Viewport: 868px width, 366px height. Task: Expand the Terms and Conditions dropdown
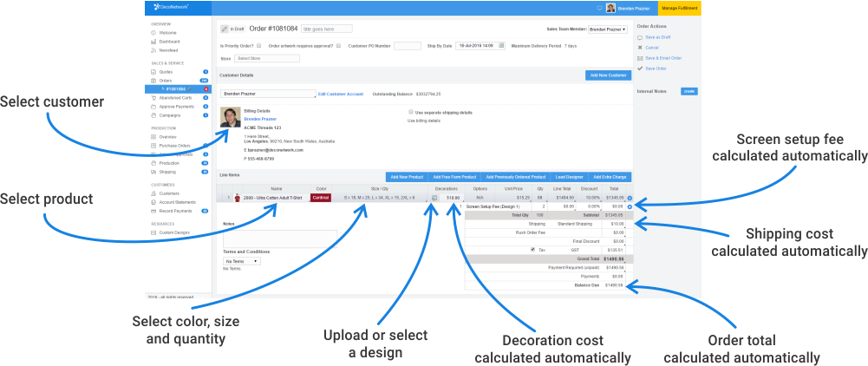(x=241, y=260)
